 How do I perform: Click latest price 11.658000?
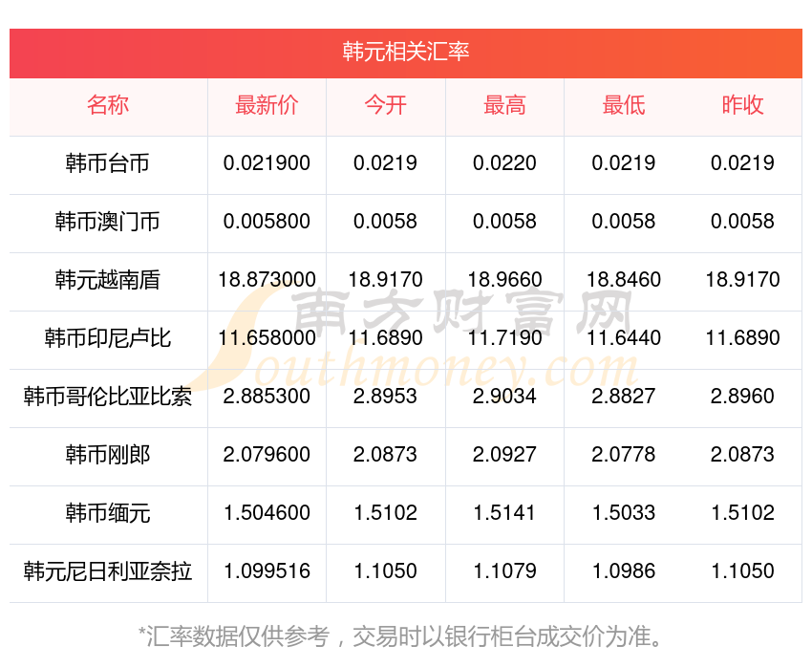[x=267, y=338]
